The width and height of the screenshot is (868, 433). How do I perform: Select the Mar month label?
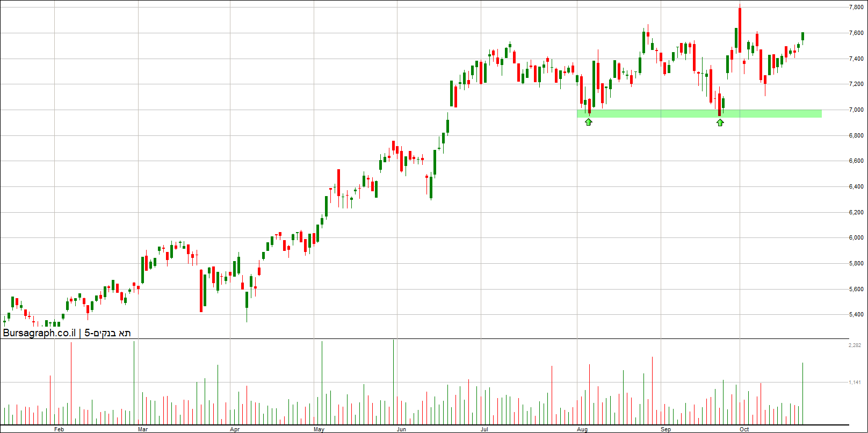(x=143, y=429)
